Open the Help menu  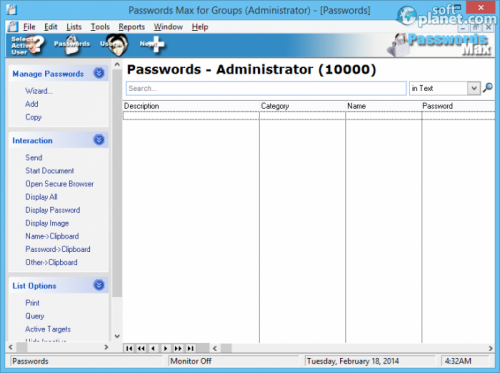[200, 27]
